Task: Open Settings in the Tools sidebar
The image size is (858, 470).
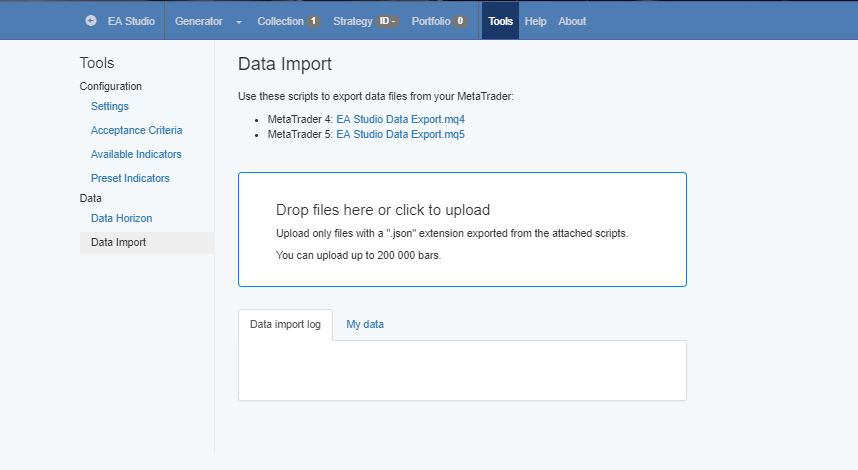Action: pos(110,106)
